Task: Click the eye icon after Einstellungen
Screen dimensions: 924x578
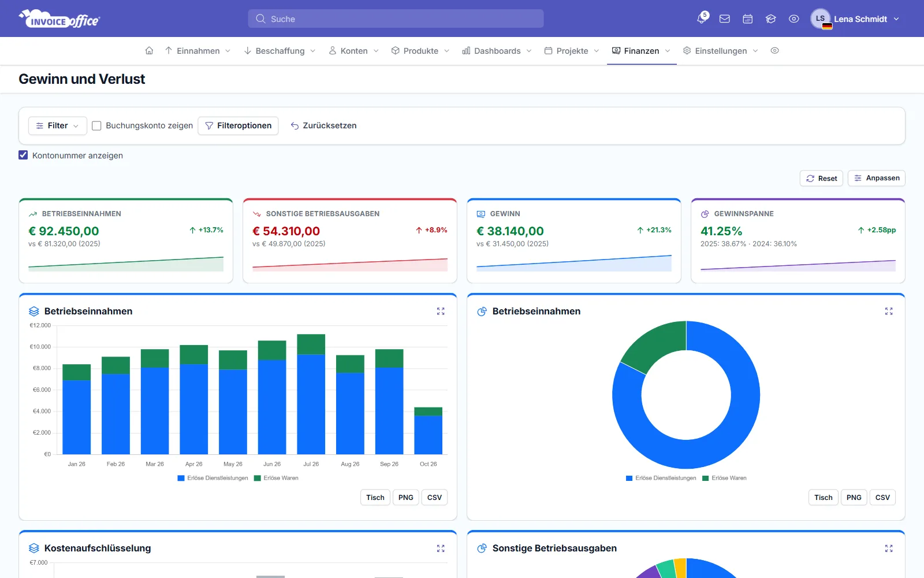Action: 775,51
